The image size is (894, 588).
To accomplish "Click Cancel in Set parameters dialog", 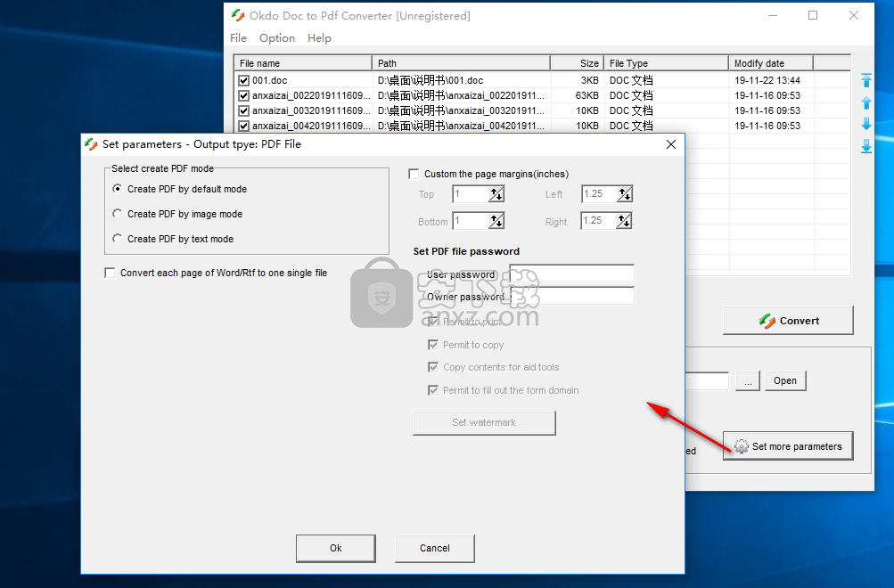I will (434, 548).
